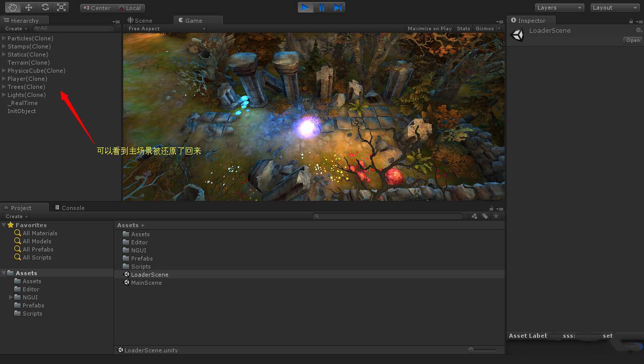The height and width of the screenshot is (364, 644).
Task: Click the Save search star icon
Action: click(x=496, y=216)
